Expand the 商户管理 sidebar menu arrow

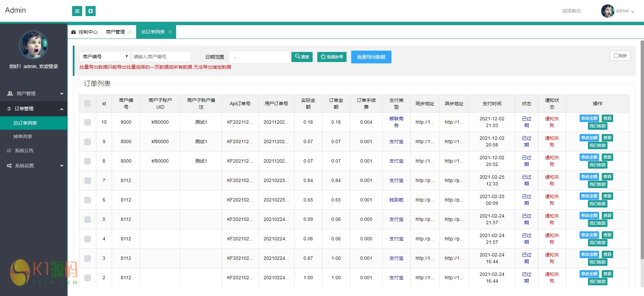click(62, 94)
